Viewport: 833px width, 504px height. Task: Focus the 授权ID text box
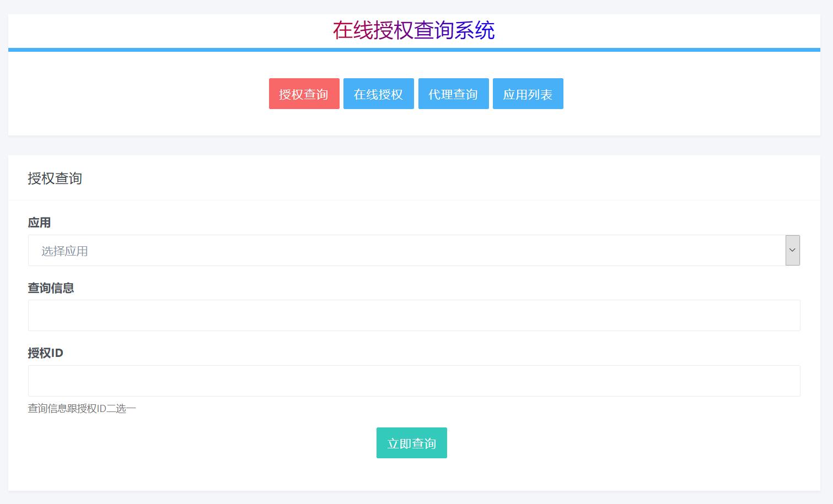click(413, 381)
